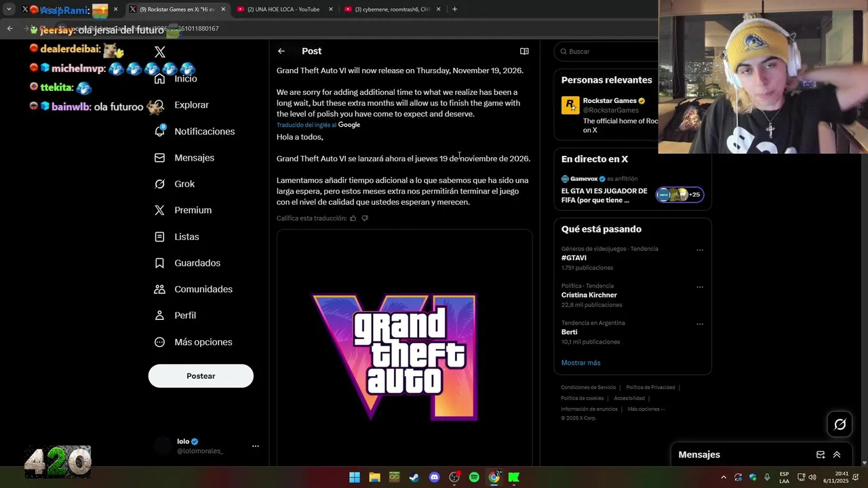Click the Guardados bookmark icon
The image size is (868, 488).
point(159,263)
